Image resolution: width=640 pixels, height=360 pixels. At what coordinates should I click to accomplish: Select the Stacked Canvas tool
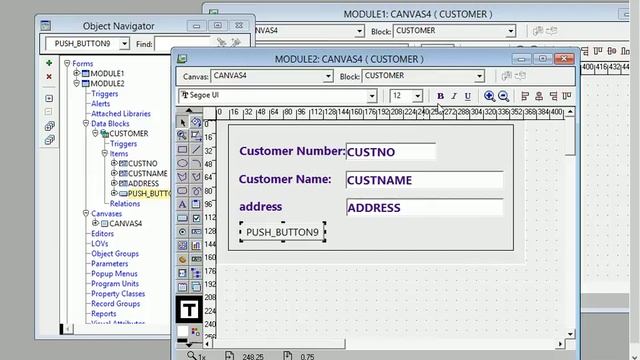click(196, 287)
